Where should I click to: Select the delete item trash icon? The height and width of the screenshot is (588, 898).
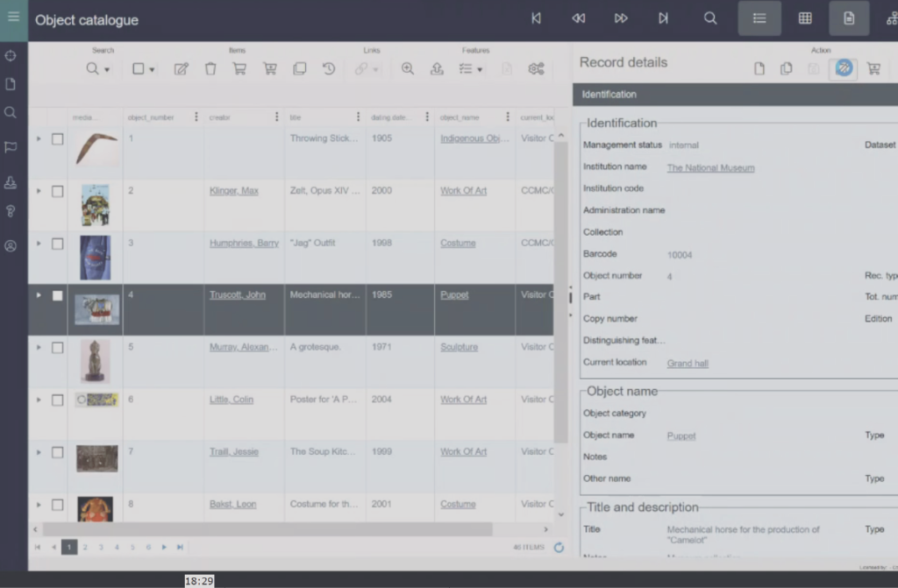(210, 68)
